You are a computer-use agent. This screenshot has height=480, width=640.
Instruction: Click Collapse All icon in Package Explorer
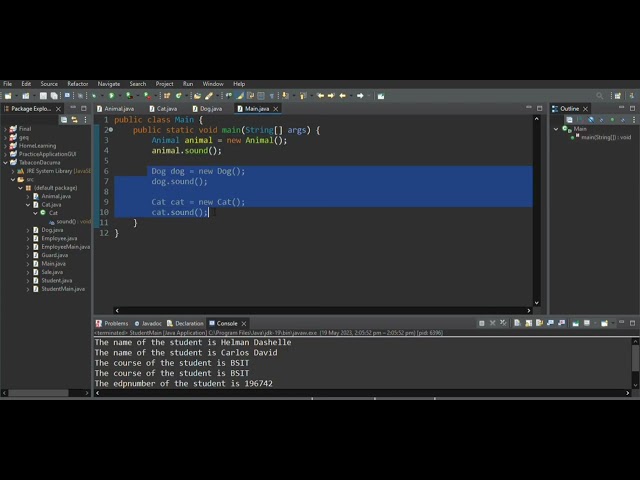[64, 120]
